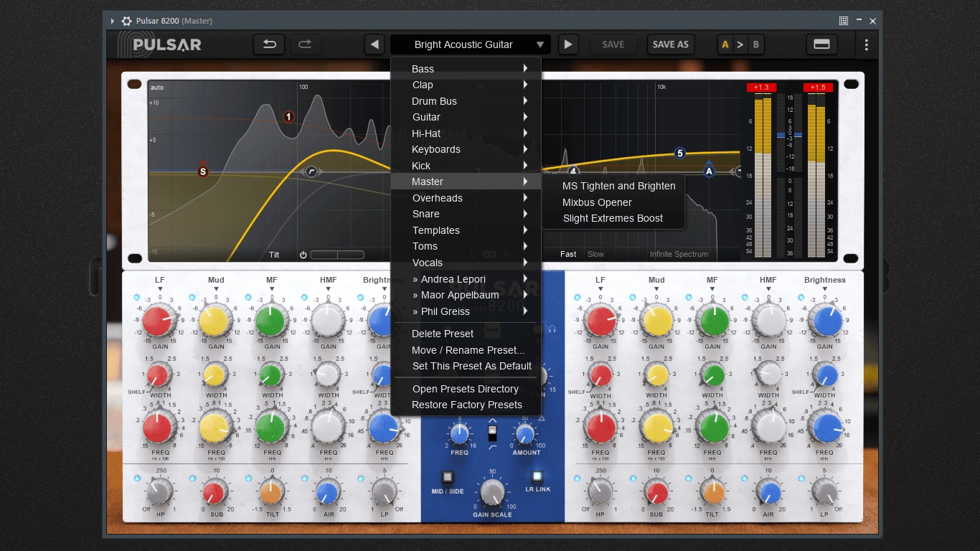Toggle the MID / SIDE button
980x551 pixels.
448,476
